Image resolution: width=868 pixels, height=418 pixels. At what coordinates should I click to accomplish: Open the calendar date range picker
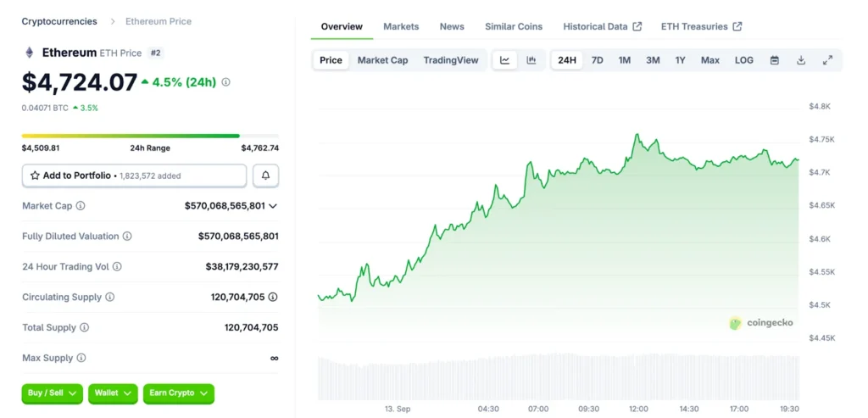775,60
